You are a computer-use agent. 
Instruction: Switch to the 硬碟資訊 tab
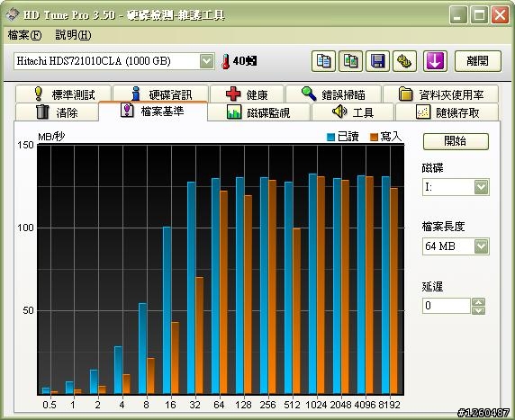tap(160, 94)
